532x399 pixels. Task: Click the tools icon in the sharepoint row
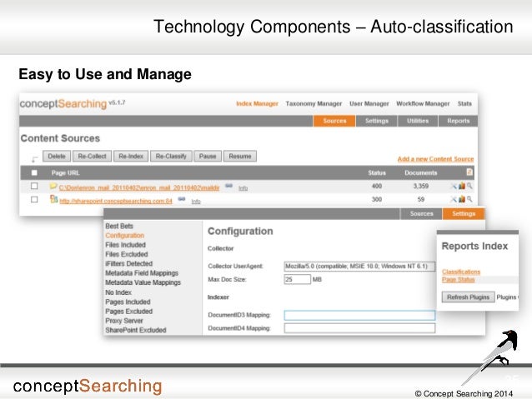(454, 199)
